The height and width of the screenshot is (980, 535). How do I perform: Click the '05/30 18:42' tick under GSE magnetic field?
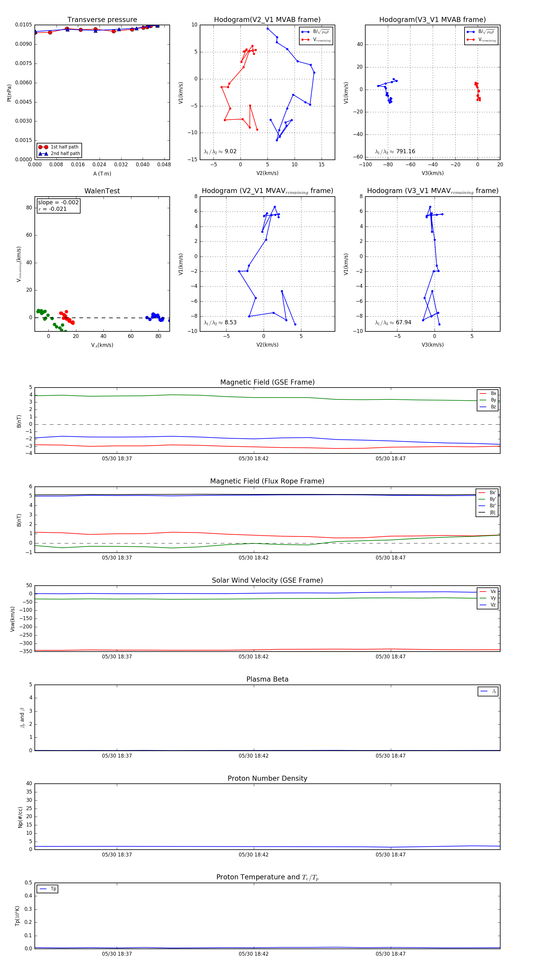[254, 459]
